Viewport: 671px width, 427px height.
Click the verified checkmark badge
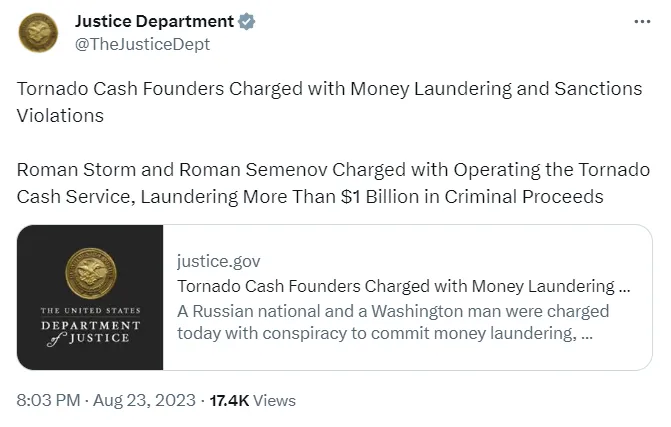coord(246,21)
